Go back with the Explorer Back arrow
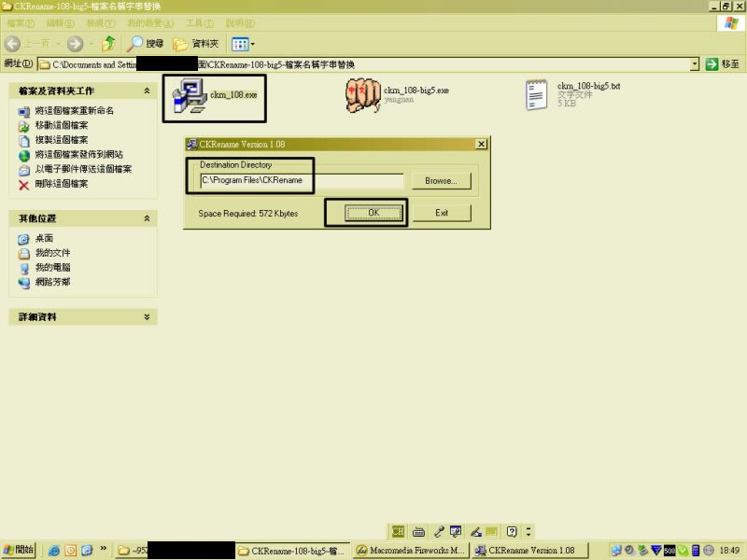Screen dimensions: 747x560 (x=13, y=44)
